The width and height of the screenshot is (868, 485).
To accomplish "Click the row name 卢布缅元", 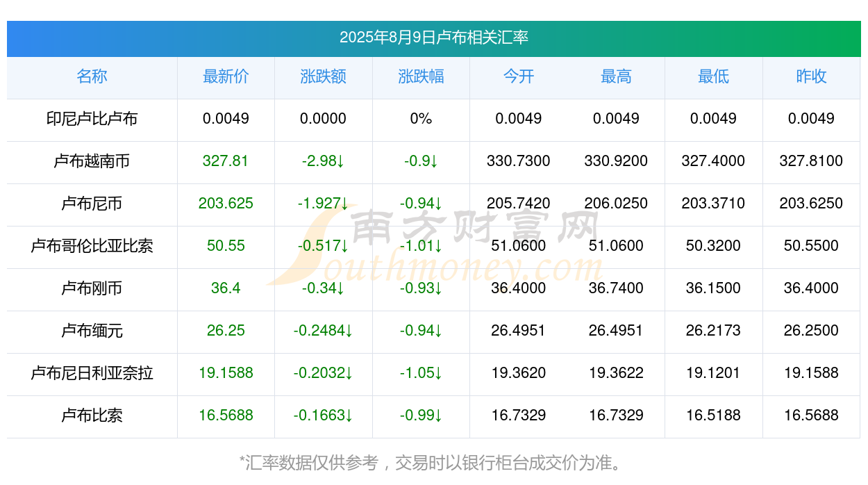I will coord(92,331).
